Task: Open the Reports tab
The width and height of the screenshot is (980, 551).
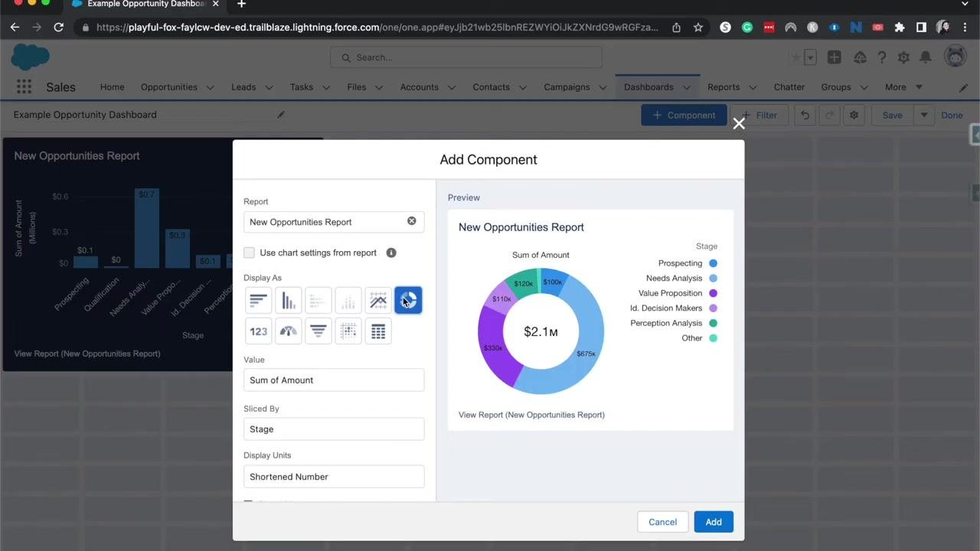Action: click(724, 87)
